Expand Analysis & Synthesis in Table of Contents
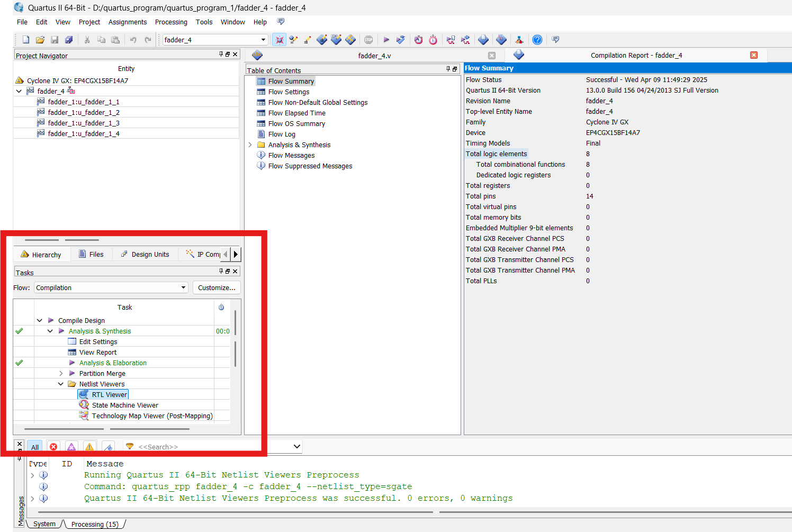Image resolution: width=792 pixels, height=532 pixels. (250, 145)
